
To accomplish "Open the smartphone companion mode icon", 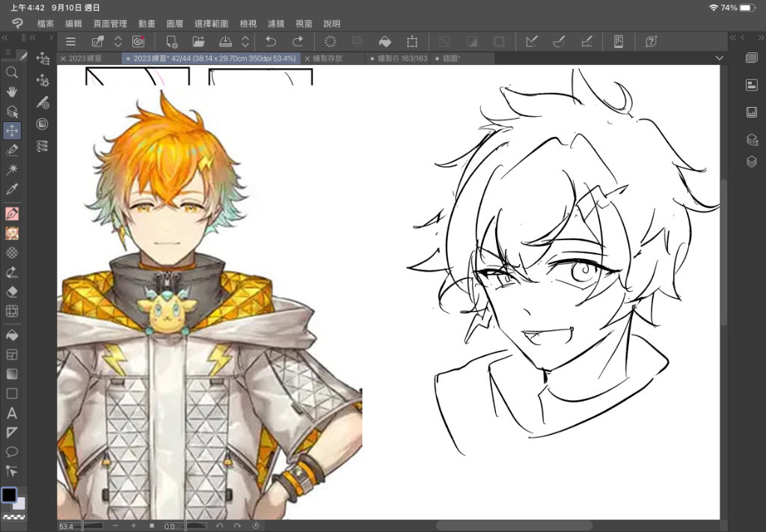I will 619,41.
